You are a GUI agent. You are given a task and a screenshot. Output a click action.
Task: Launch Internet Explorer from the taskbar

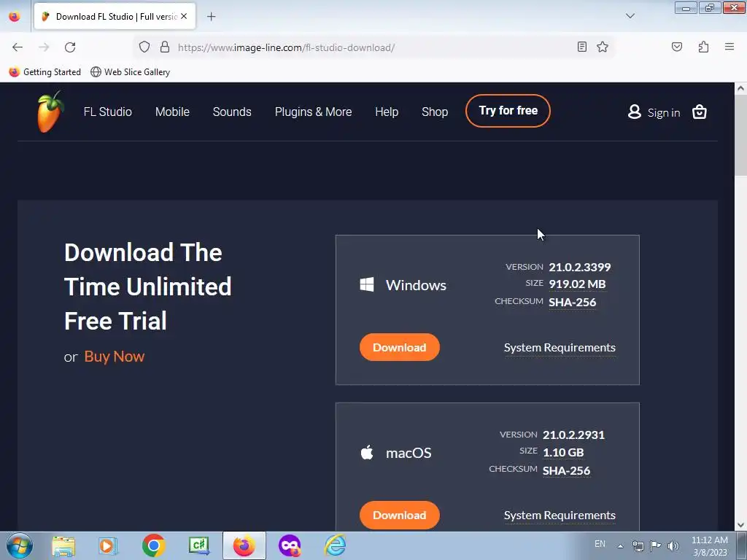pos(335,545)
